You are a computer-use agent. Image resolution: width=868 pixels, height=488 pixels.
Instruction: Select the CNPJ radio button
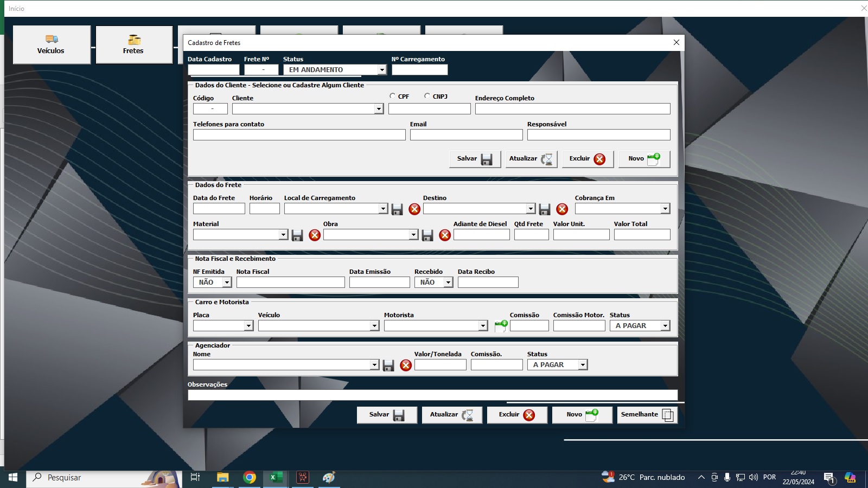(x=427, y=96)
